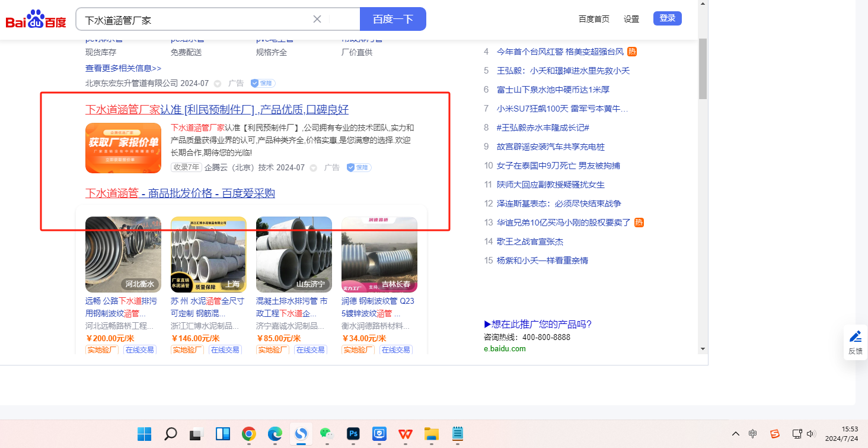Expand hidden system tray icons chevron
Image resolution: width=868 pixels, height=448 pixels.
point(736,434)
